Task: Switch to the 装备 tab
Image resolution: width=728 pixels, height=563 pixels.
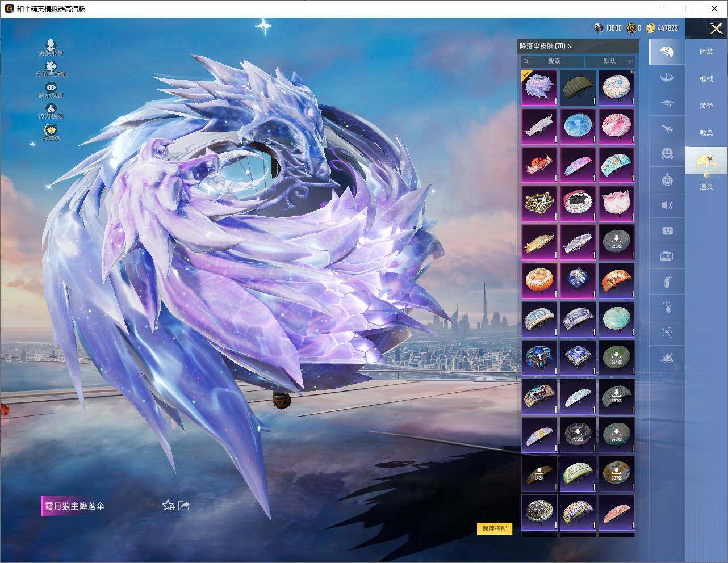Action: click(706, 106)
